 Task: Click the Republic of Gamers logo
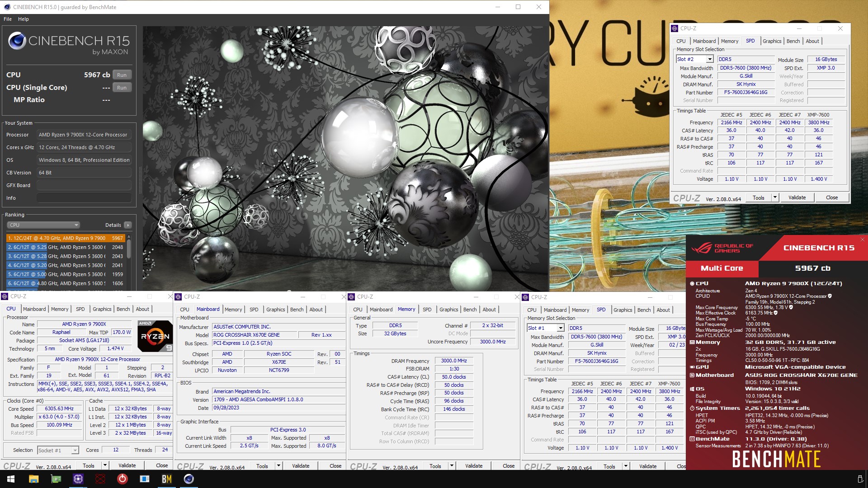coord(722,248)
